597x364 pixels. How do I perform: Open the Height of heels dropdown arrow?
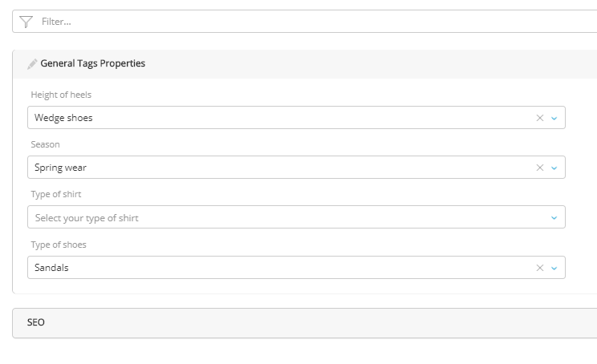tap(554, 118)
